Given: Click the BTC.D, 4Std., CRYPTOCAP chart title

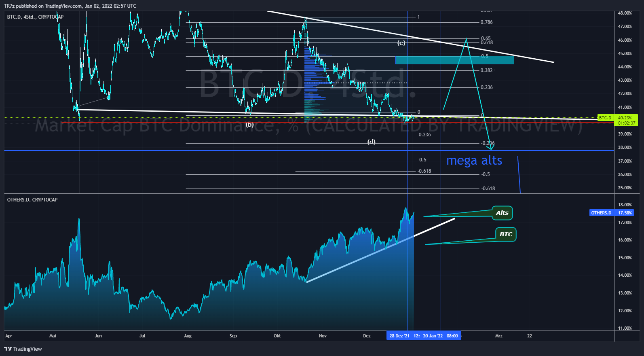Looking at the screenshot, I should [x=35, y=17].
